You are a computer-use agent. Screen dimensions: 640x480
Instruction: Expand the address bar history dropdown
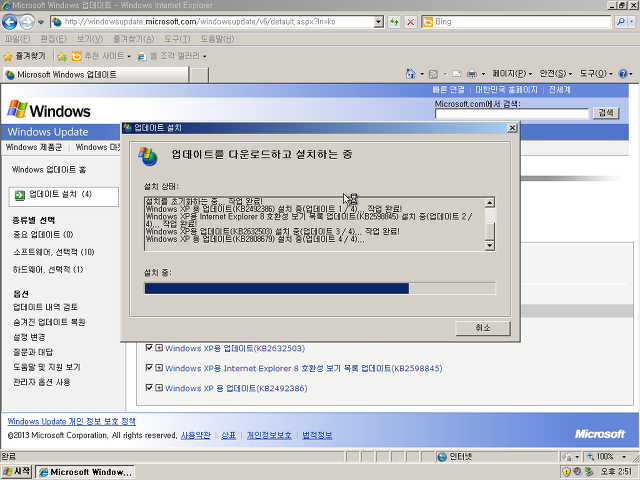tap(379, 22)
